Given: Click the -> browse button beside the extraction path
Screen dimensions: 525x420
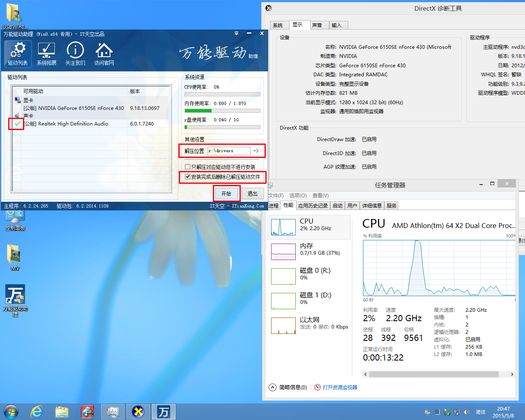Looking at the screenshot, I should 256,151.
